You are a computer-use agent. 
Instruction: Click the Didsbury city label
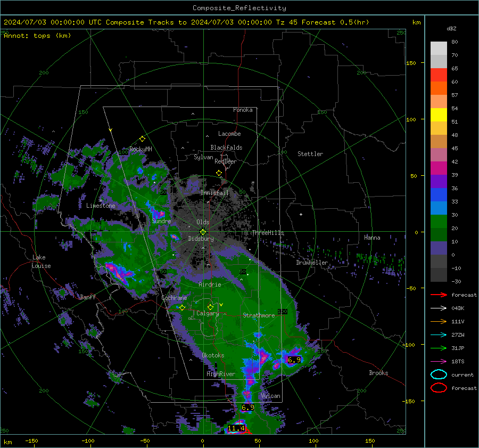(201, 239)
